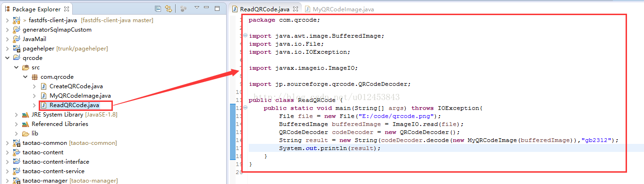This screenshot has height=184, width=644.
Task: Click 'ReadQRCode' in the class declaration
Action: pyautogui.click(x=316, y=100)
